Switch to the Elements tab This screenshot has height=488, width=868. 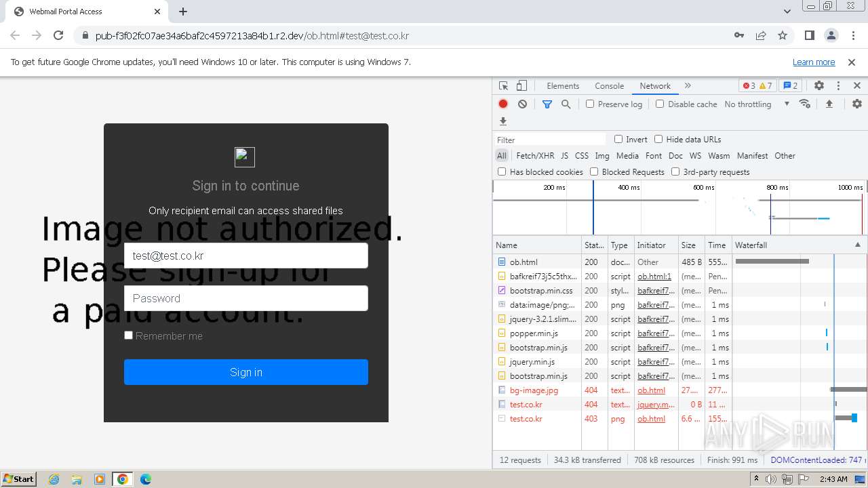(x=563, y=86)
